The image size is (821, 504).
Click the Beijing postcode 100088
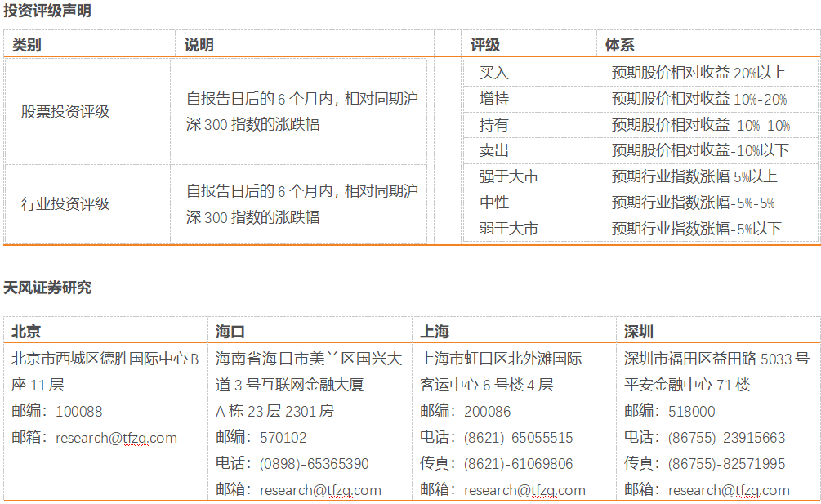[79, 412]
